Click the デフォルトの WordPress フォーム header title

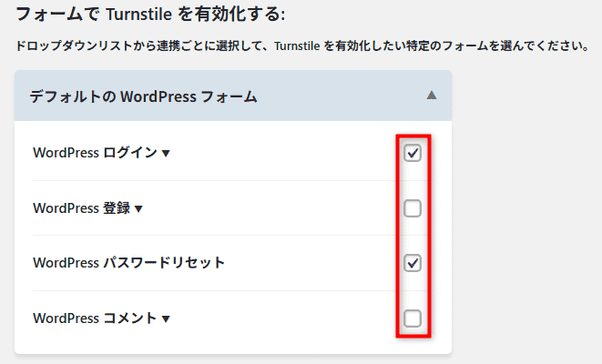pyautogui.click(x=143, y=96)
